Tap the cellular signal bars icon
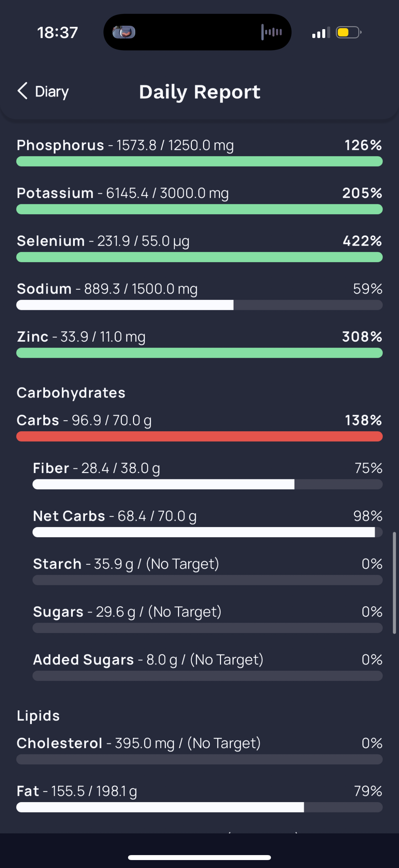 coord(321,33)
